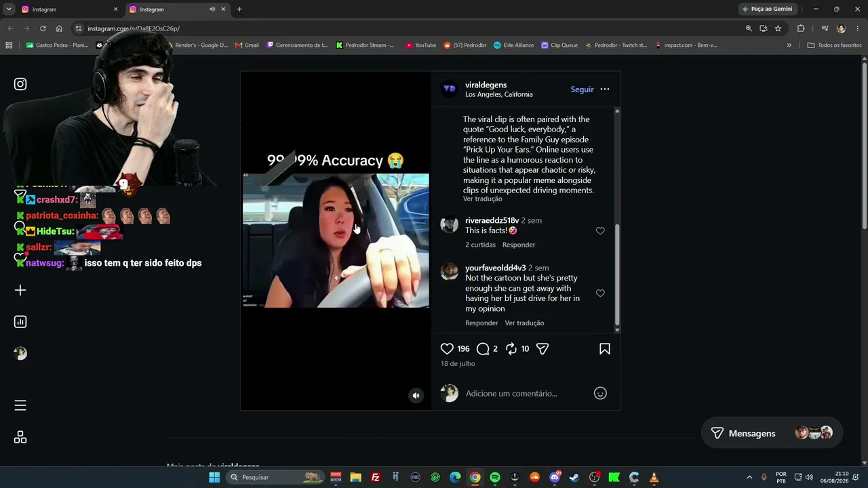Open the Todos os favoritos folder
Screen dimensions: 868x488
(834, 45)
